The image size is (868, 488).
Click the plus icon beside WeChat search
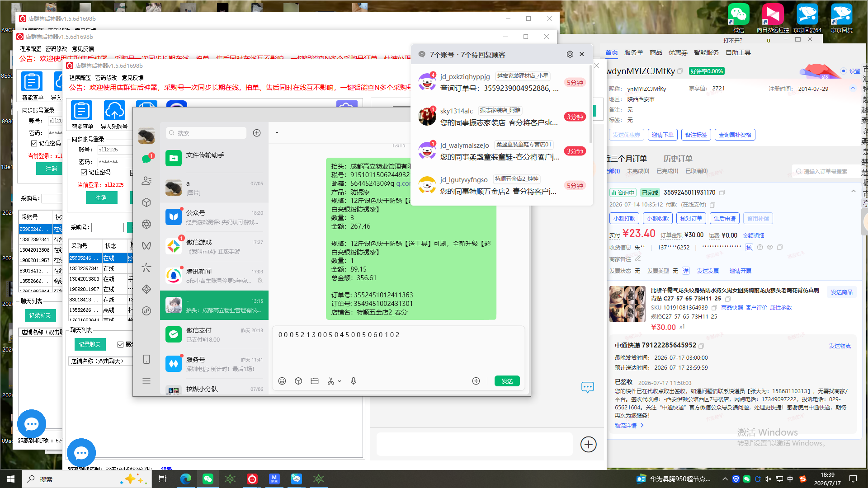[x=257, y=133]
